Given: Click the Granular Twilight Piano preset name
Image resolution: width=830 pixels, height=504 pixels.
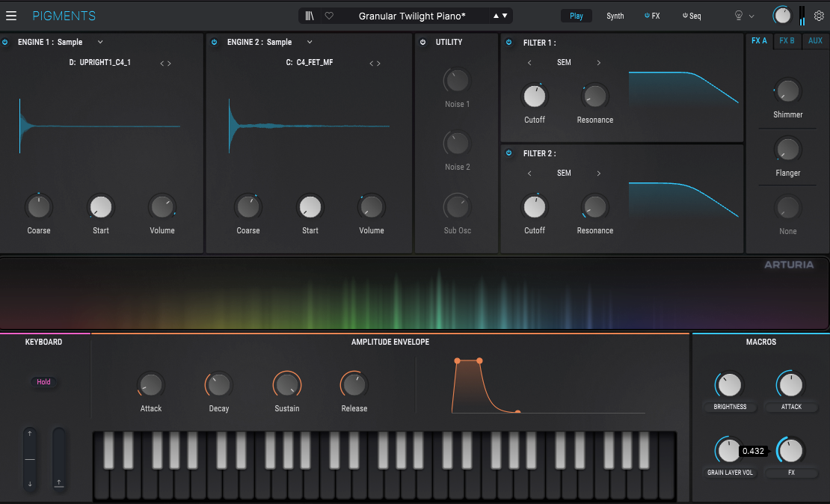Looking at the screenshot, I should pos(412,16).
